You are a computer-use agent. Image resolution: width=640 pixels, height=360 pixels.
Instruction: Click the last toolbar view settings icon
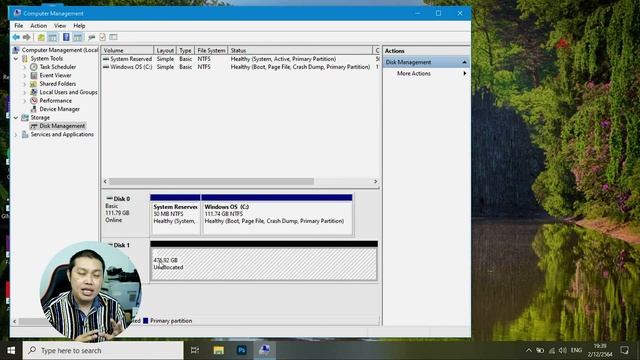(113, 38)
